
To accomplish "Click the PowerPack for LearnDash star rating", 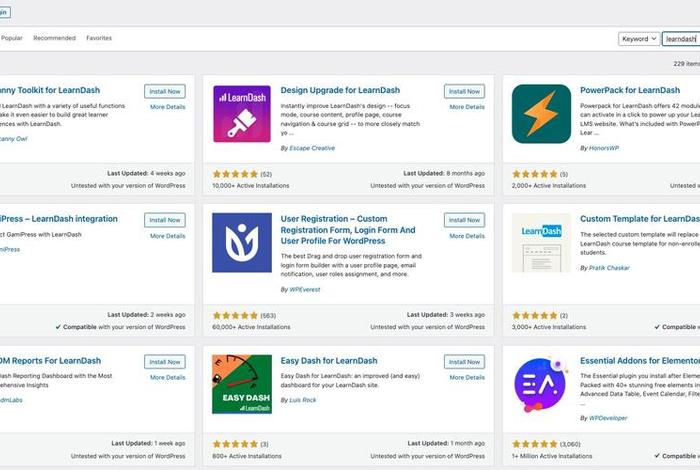I will (535, 174).
